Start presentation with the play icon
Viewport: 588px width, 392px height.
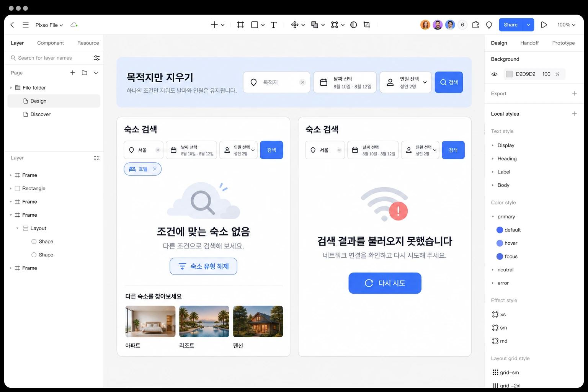(x=544, y=25)
